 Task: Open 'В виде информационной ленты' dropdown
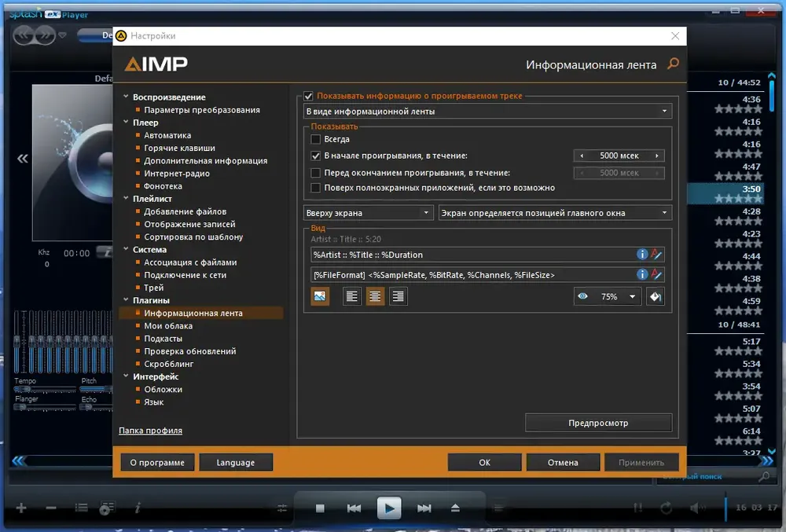tap(487, 112)
